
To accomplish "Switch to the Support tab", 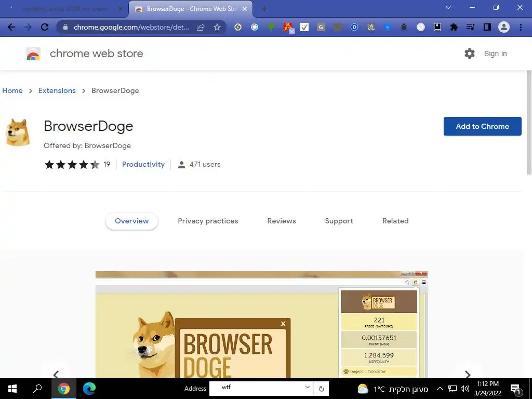I will 339,221.
